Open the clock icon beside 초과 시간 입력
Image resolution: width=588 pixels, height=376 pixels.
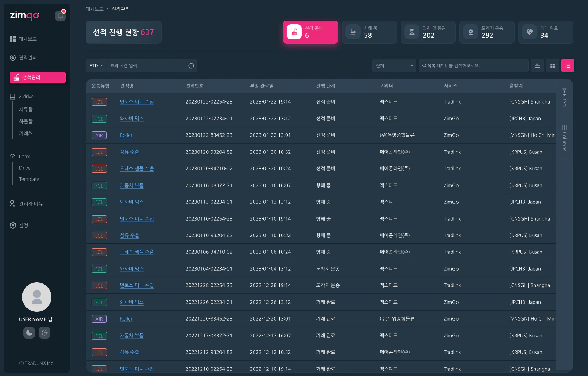191,65
